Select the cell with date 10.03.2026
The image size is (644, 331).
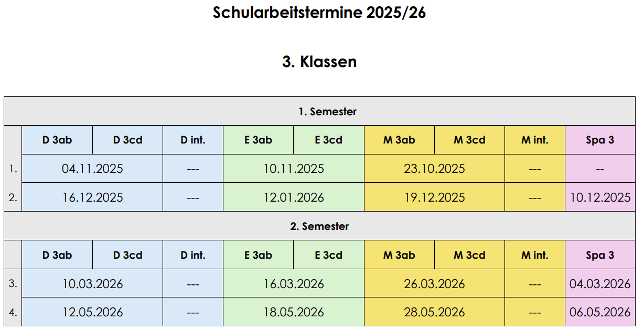click(92, 284)
